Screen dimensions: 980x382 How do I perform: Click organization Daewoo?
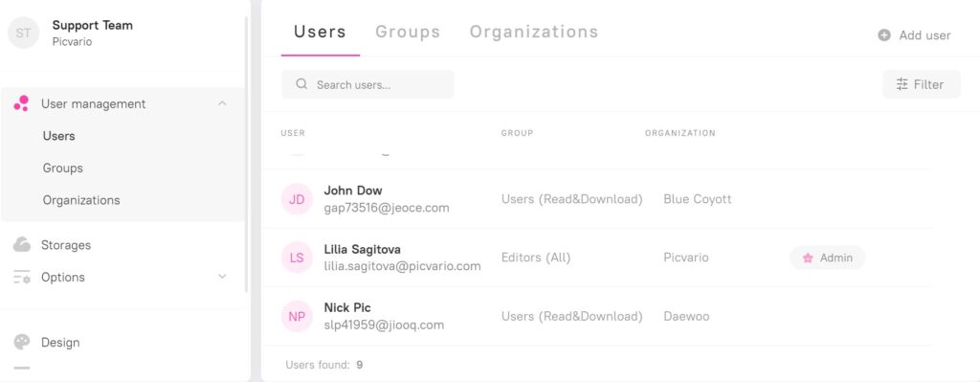pos(686,316)
